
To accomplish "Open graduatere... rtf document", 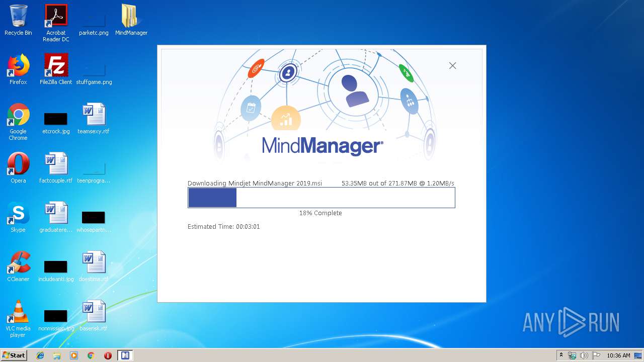I will pos(56,217).
